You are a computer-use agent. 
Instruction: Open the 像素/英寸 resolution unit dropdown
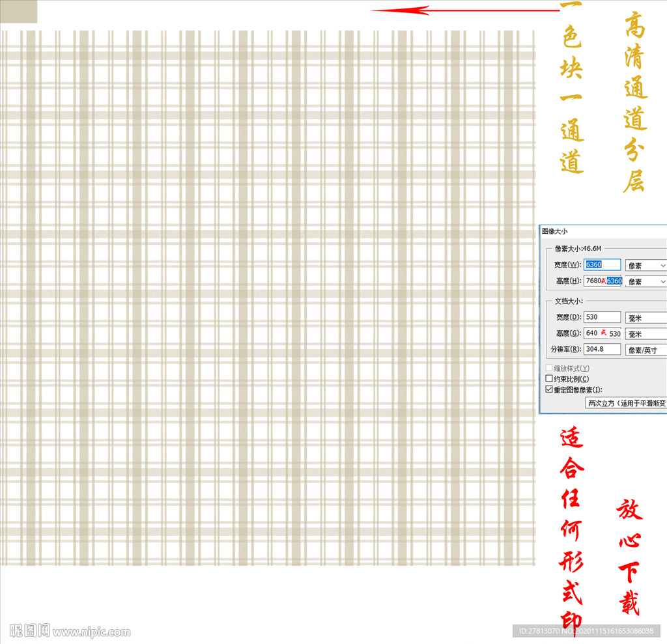coord(646,350)
